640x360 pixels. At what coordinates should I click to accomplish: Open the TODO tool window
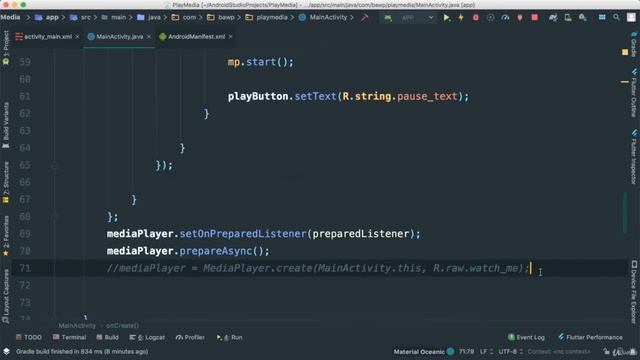pyautogui.click(x=29, y=338)
